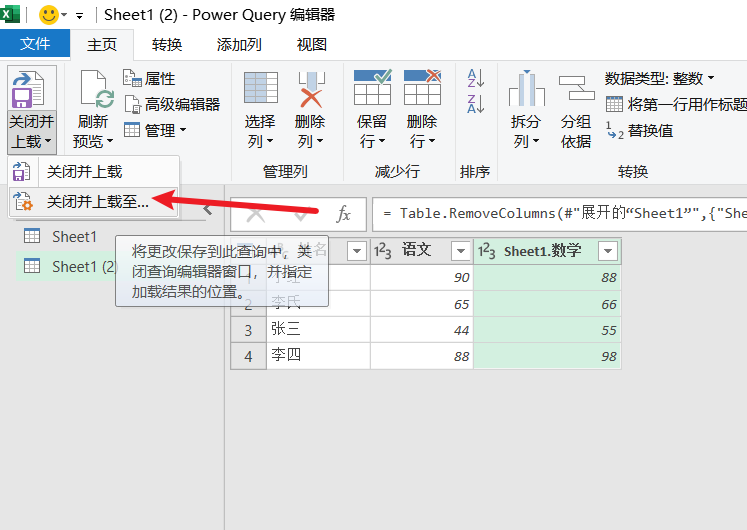
Task: Open the 高级编辑器 (Advanced Editor)
Action: [x=172, y=104]
